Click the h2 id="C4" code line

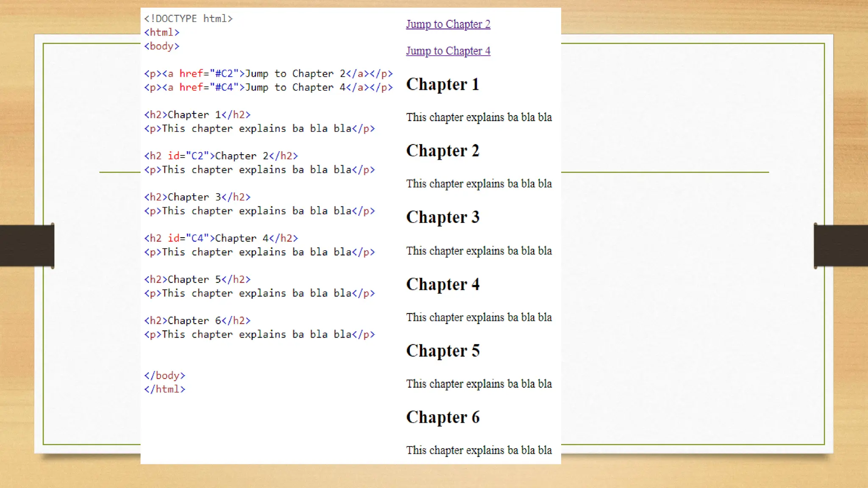pyautogui.click(x=221, y=238)
